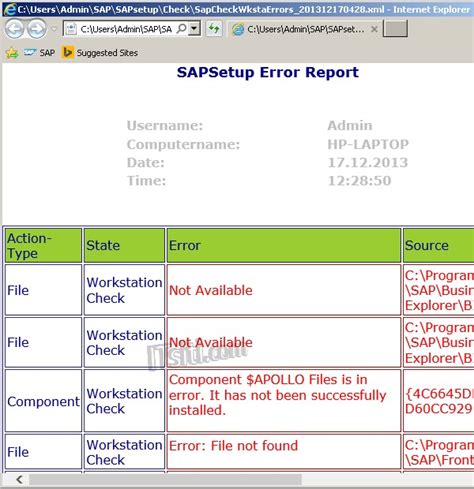Image resolution: width=474 pixels, height=489 pixels.
Task: Click the date value 17.12.2013
Action: click(x=368, y=163)
